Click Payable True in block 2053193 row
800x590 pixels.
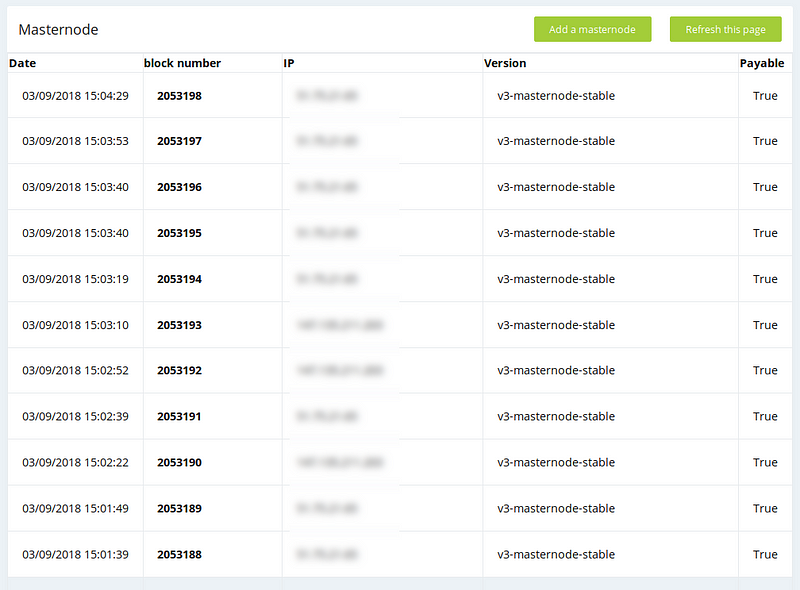[x=765, y=325]
